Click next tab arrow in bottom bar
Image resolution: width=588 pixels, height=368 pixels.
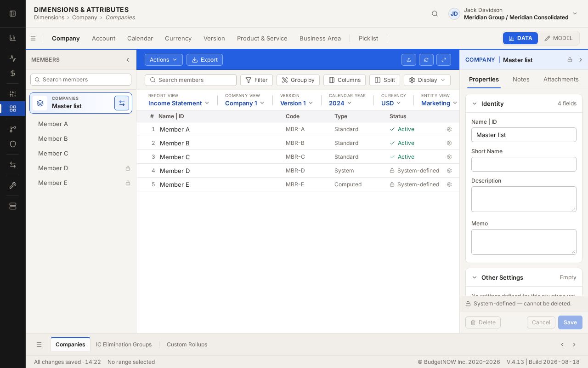pyautogui.click(x=574, y=345)
